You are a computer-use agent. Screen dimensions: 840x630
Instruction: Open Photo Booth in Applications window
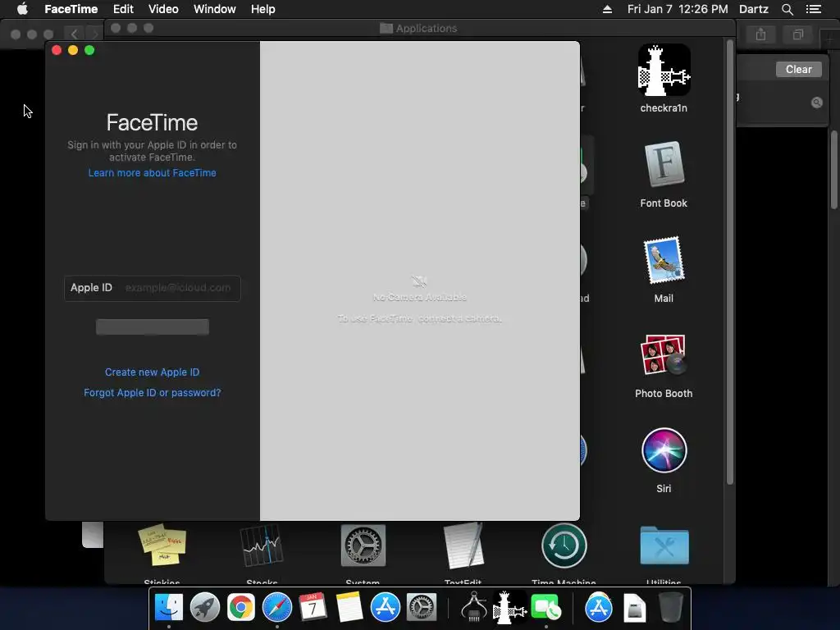coord(664,354)
